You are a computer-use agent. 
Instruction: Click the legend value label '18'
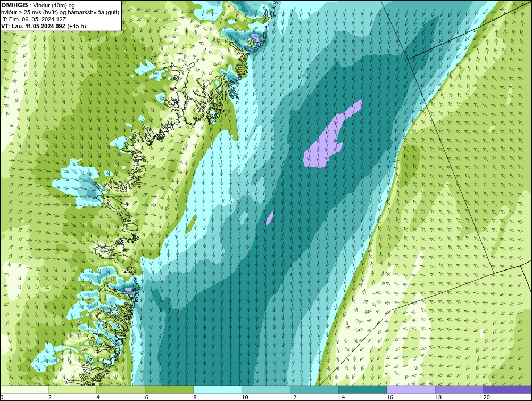coord(438,397)
